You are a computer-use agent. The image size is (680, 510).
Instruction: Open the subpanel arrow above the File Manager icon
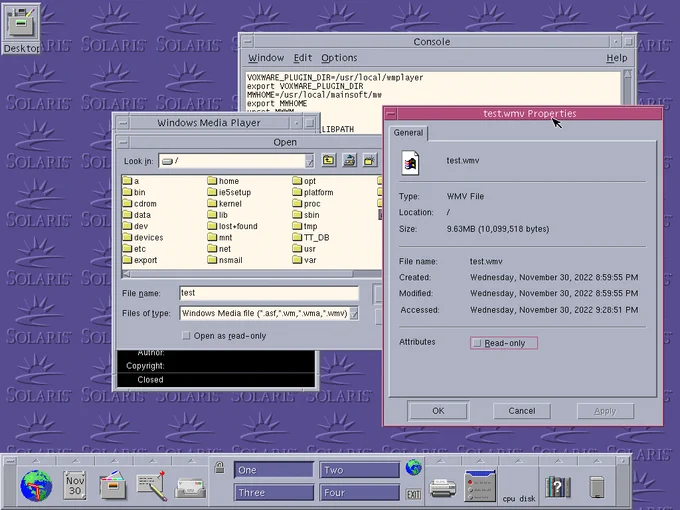coord(114,461)
